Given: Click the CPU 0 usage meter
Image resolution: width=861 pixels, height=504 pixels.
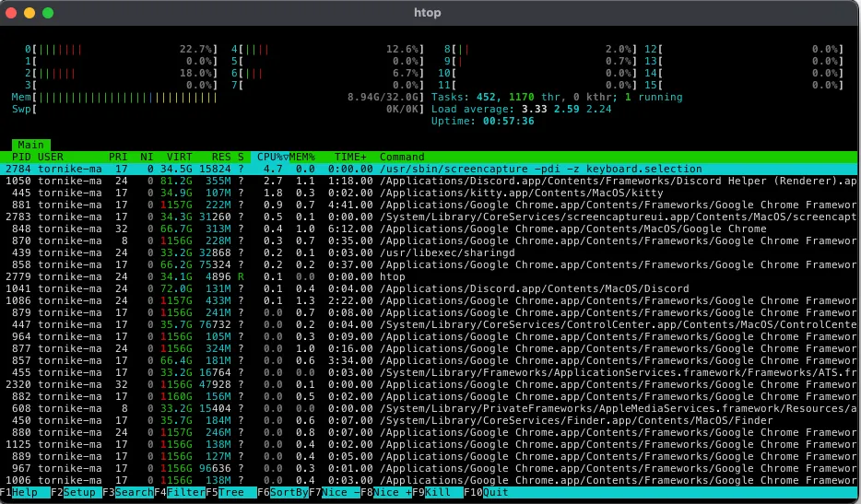Looking at the screenshot, I should [x=121, y=50].
